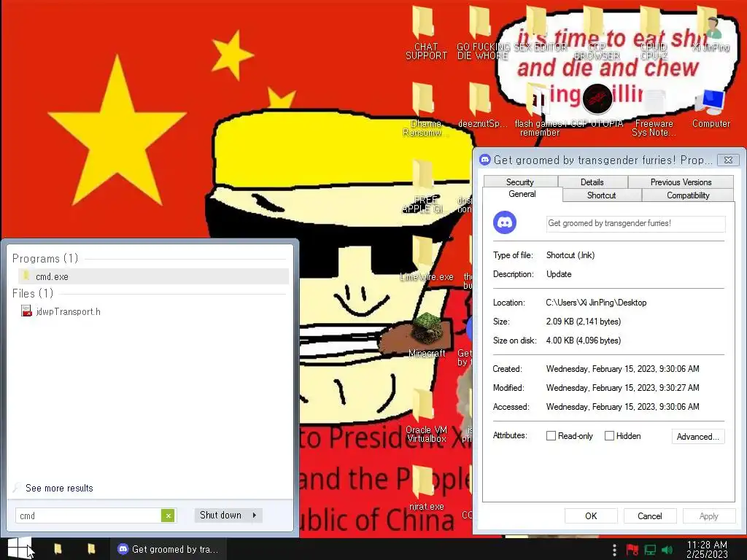Screen dimensions: 747x560
Task: Open the volume speaker tray icon
Action: [667, 550]
